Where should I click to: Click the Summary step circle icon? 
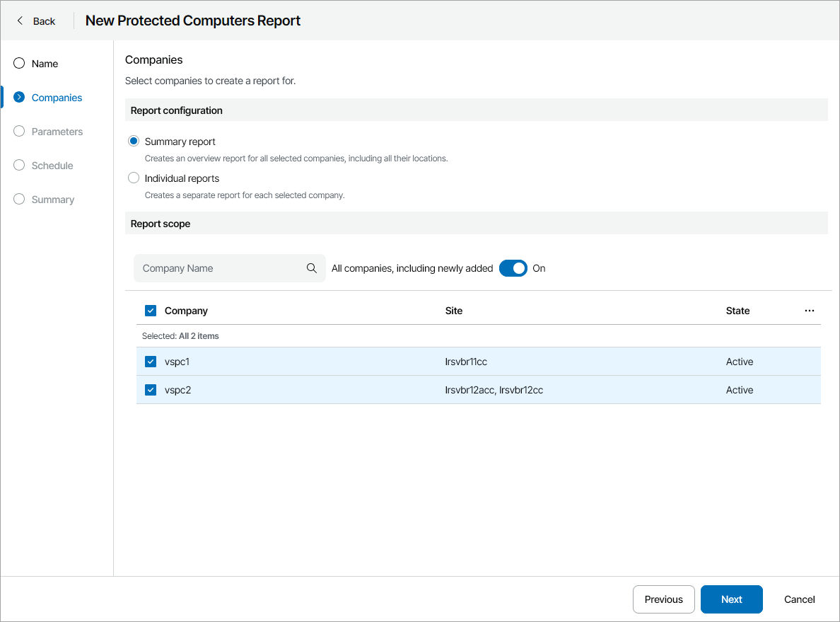[x=19, y=200]
